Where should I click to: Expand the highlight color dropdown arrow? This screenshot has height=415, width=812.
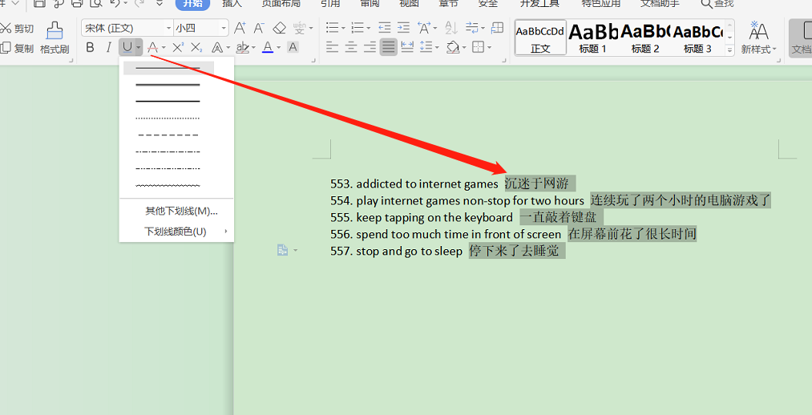(x=253, y=48)
